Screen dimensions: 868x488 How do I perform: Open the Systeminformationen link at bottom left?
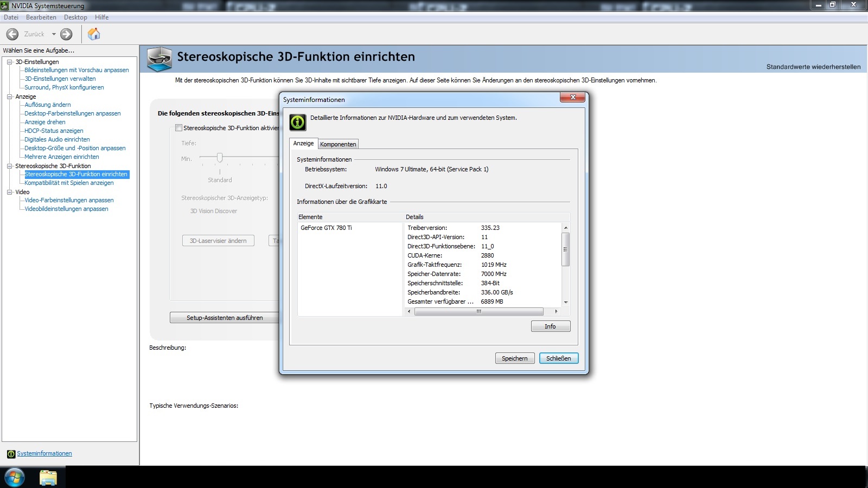[x=44, y=454]
